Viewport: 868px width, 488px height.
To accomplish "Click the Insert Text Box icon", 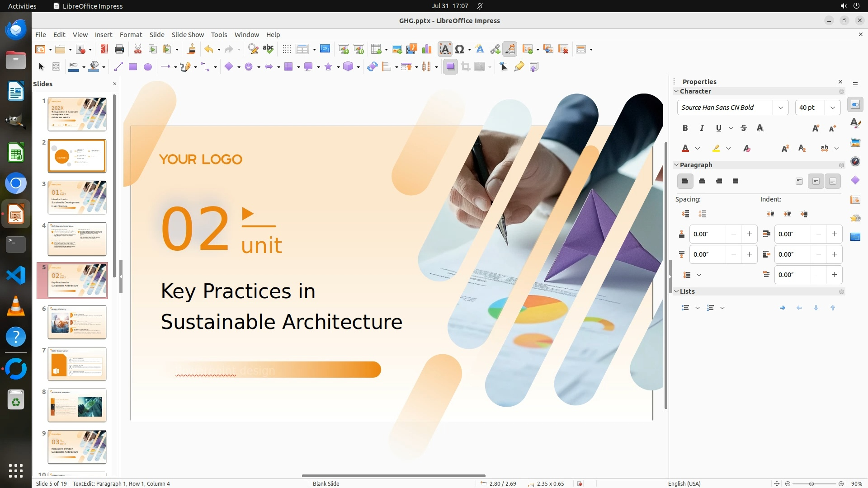I will pyautogui.click(x=445, y=49).
